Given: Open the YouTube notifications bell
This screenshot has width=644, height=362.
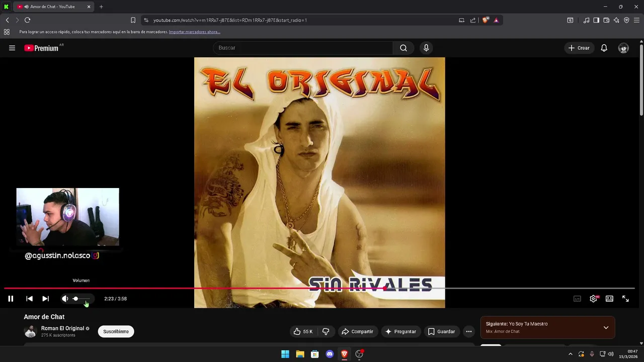Looking at the screenshot, I should (x=604, y=48).
